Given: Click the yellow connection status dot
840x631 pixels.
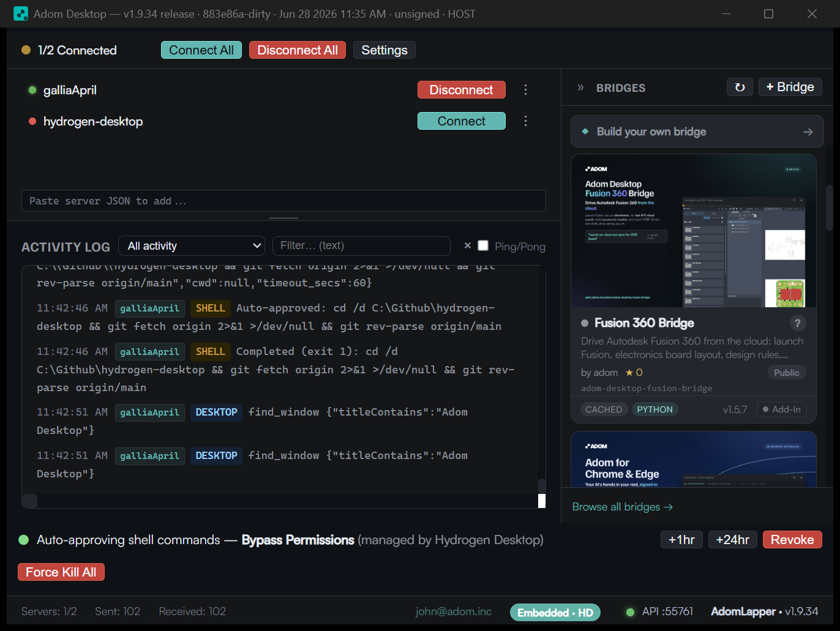Looking at the screenshot, I should [x=26, y=50].
